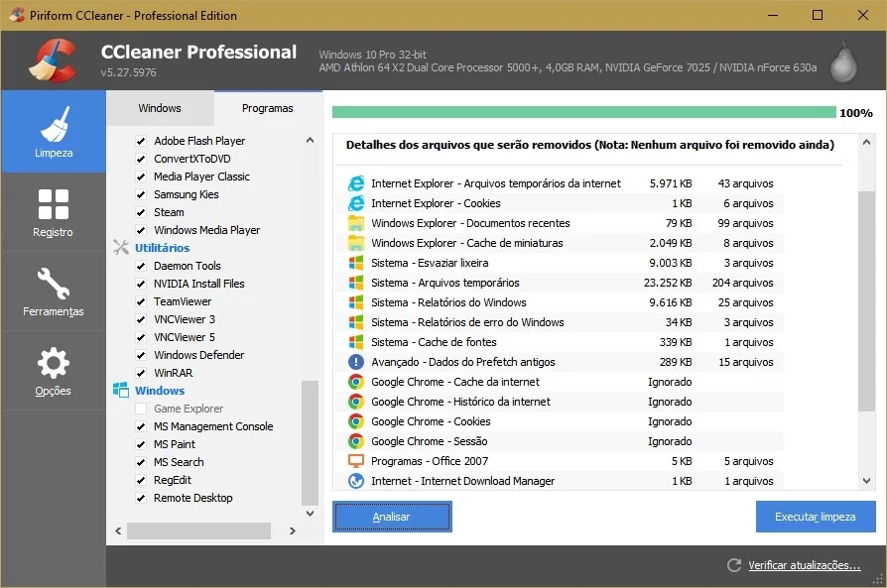Viewport: 887px width, 588px height.
Task: Click the Utilitários tools icon
Action: 121,248
